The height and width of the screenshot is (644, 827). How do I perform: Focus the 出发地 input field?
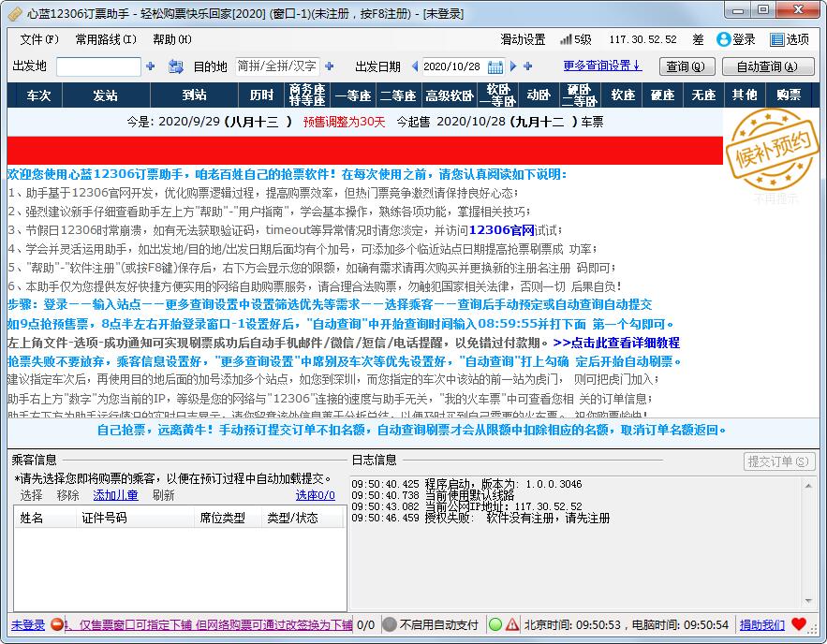pyautogui.click(x=98, y=66)
